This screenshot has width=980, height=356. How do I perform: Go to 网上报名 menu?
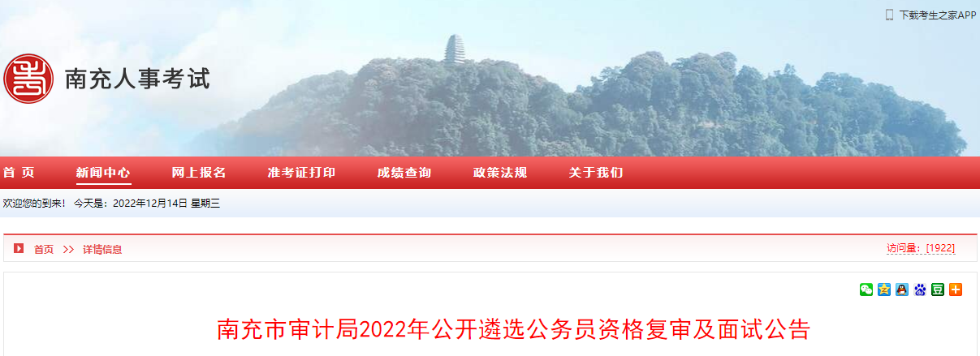(199, 173)
